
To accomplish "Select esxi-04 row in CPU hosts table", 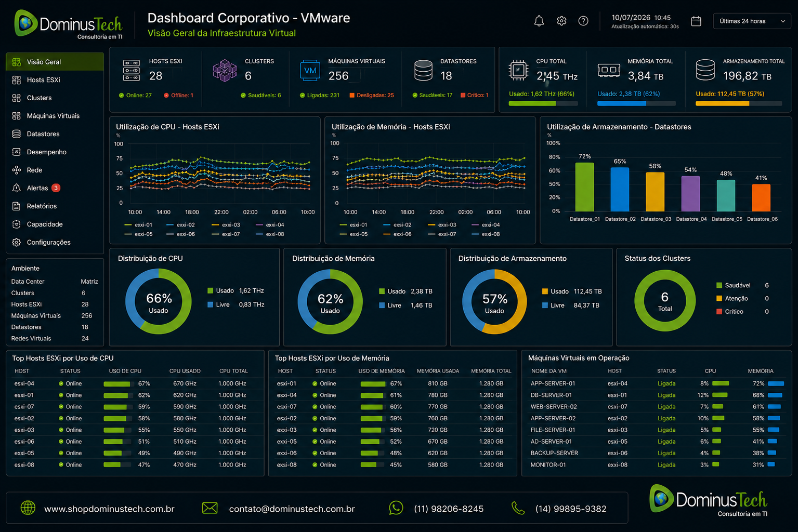I will [135, 384].
